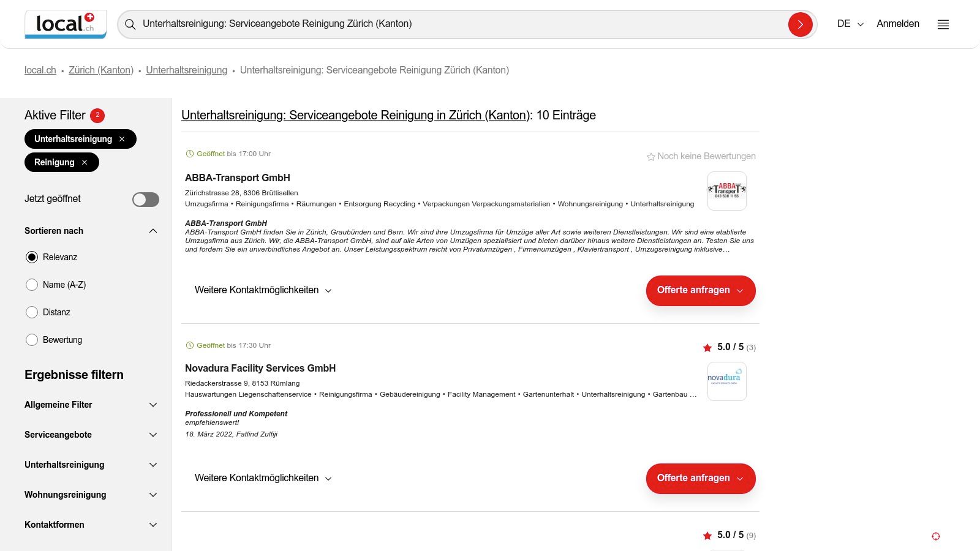980x551 pixels.
Task: Click the red target icon at bottom right
Action: 936,536
